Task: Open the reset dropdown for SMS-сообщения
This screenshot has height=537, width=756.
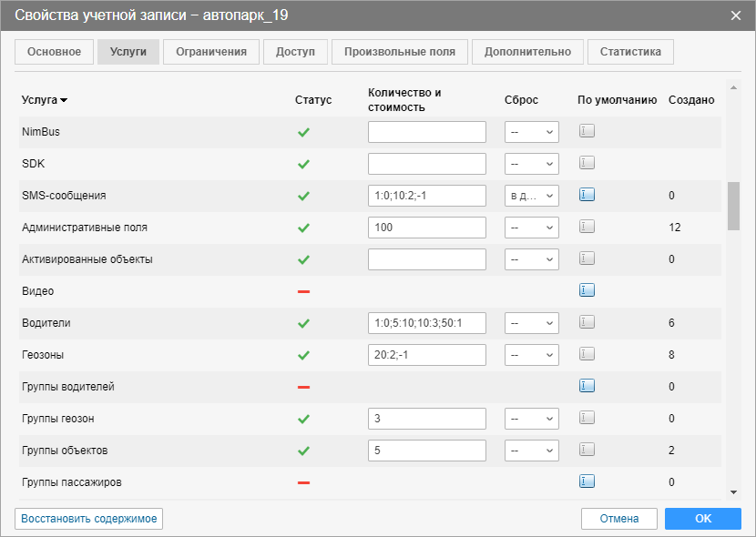Action: pos(532,196)
